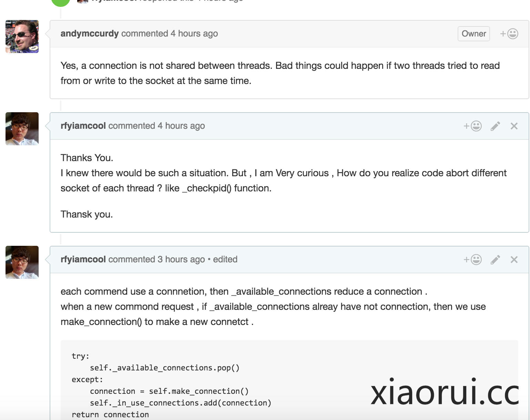Click the '3 hours ago' timestamp
The height and width of the screenshot is (420, 530).
(181, 260)
